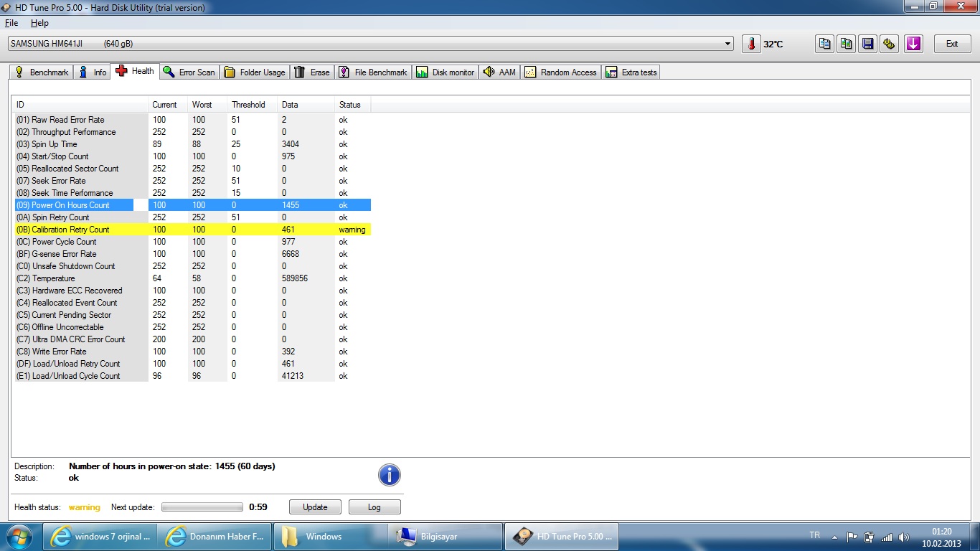Switch to File Benchmark tab
Screen dimensions: 980x551
pyautogui.click(x=373, y=72)
